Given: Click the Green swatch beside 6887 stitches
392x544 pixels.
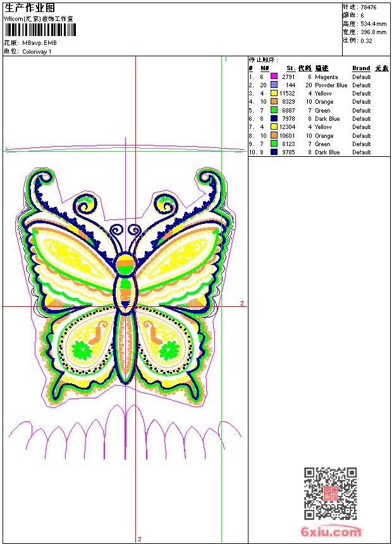Looking at the screenshot, I should coord(274,110).
